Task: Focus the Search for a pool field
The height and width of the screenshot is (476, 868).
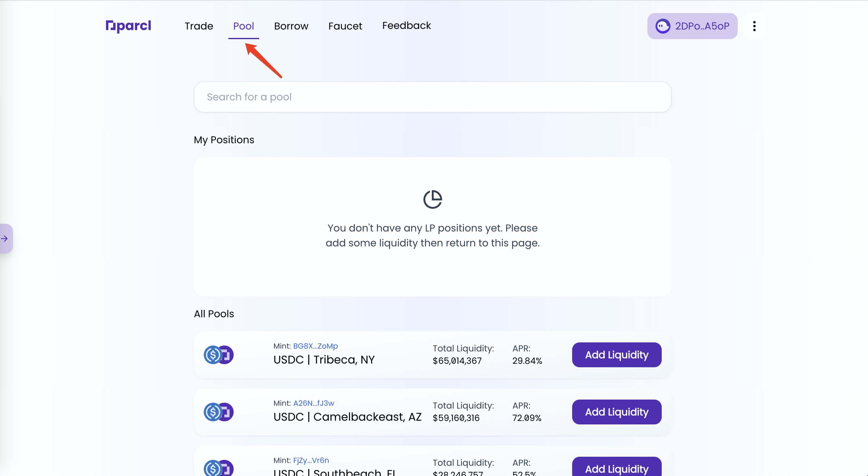Action: 433,97
